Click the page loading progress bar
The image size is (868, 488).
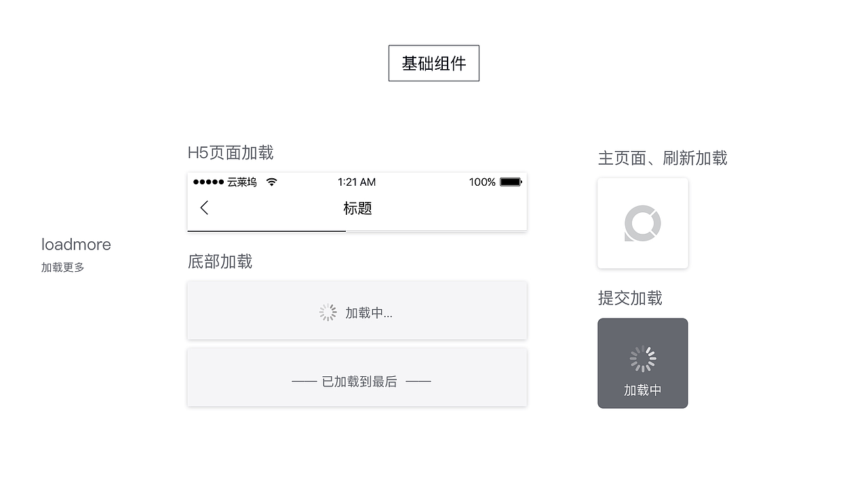tap(267, 230)
